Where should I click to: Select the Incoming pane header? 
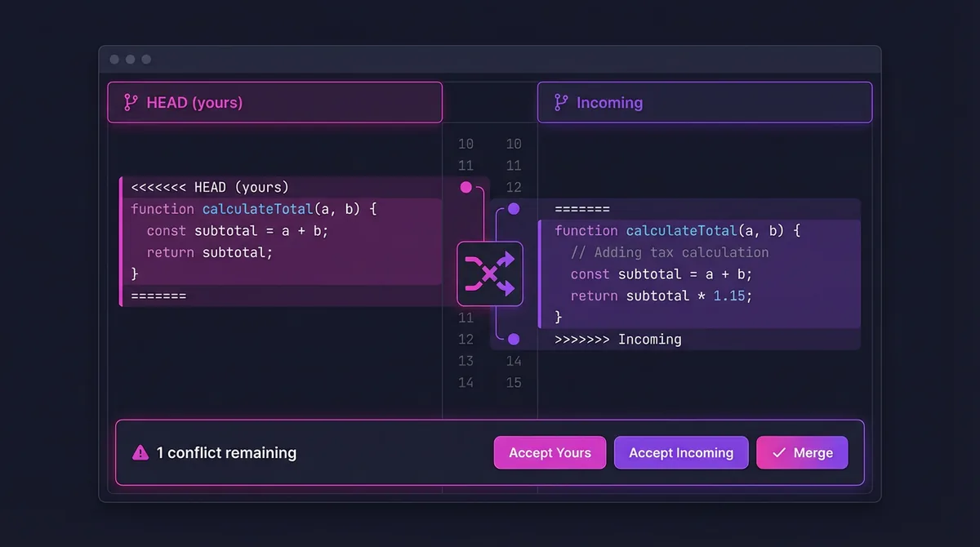pos(704,103)
